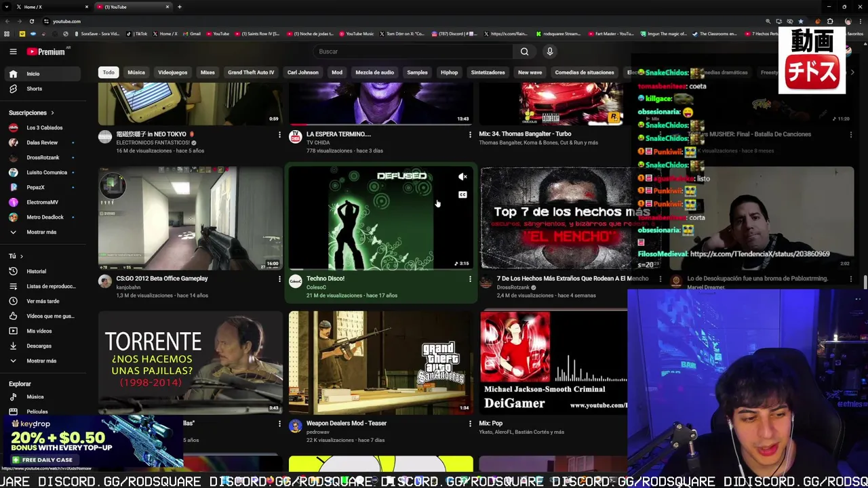Bookmark this page with the star
This screenshot has width=868, height=488.
coord(800,21)
